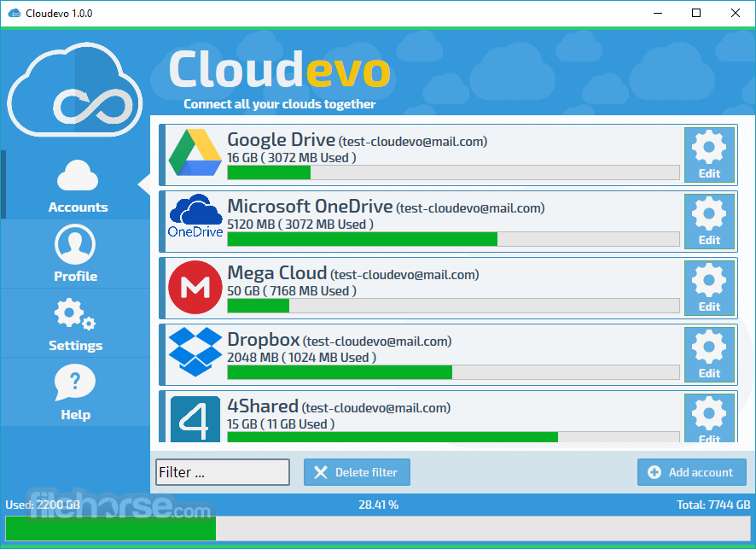This screenshot has height=549, width=756.
Task: Click the Add account button
Action: pyautogui.click(x=692, y=472)
